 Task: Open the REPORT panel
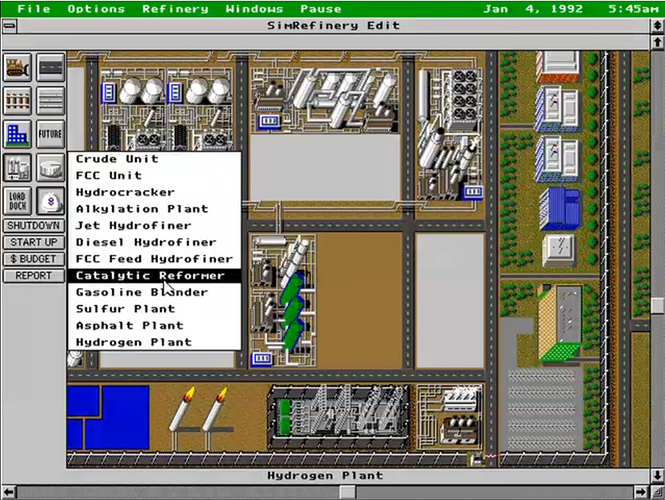[x=34, y=276]
